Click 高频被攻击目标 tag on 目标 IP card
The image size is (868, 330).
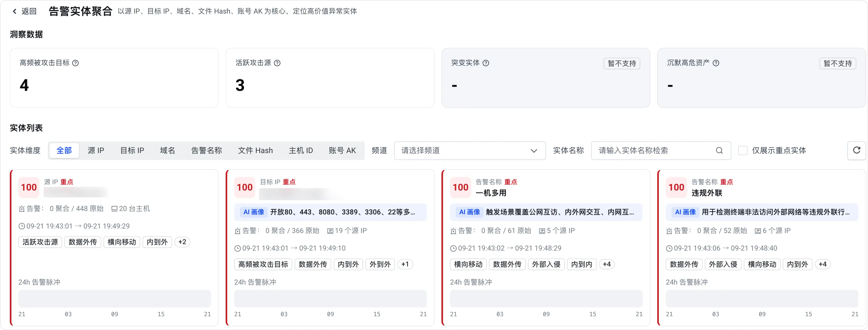coord(263,264)
